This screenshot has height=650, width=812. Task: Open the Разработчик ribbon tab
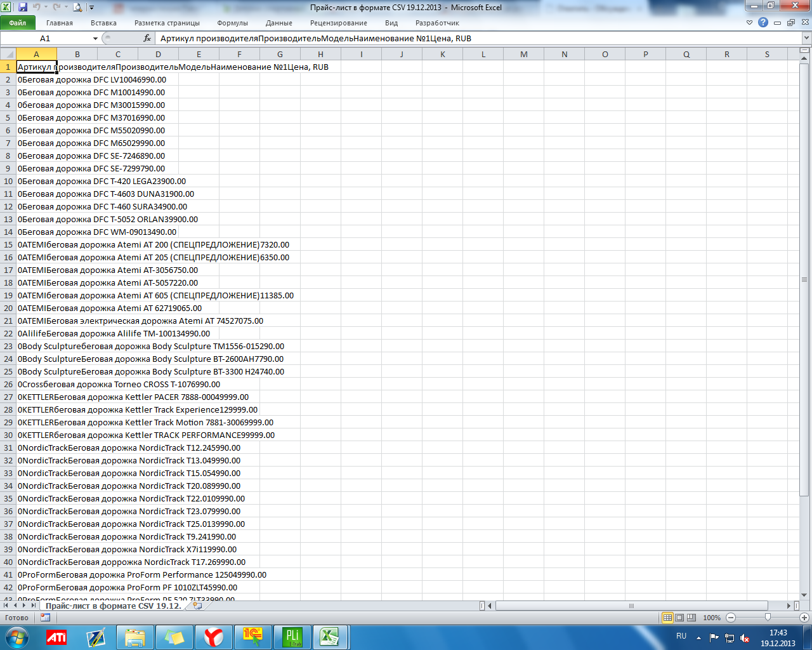[437, 23]
